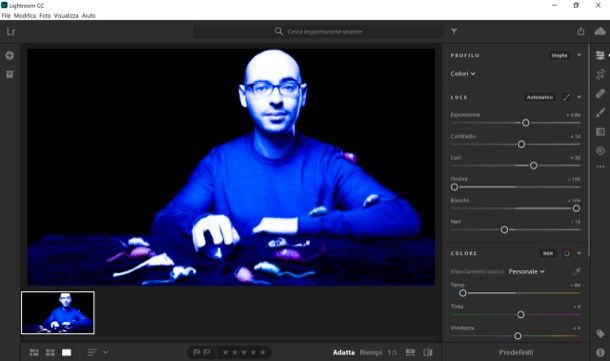Click the Tinta slider handle
This screenshot has width=610, height=361.
[521, 314]
